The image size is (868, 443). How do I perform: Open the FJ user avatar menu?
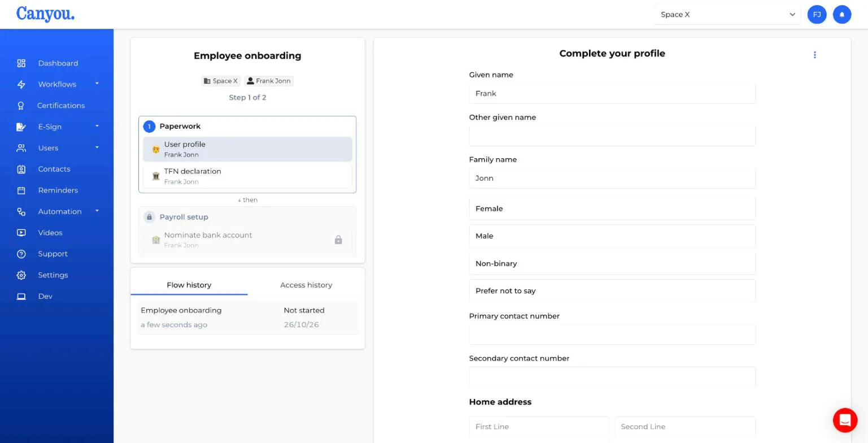(817, 15)
